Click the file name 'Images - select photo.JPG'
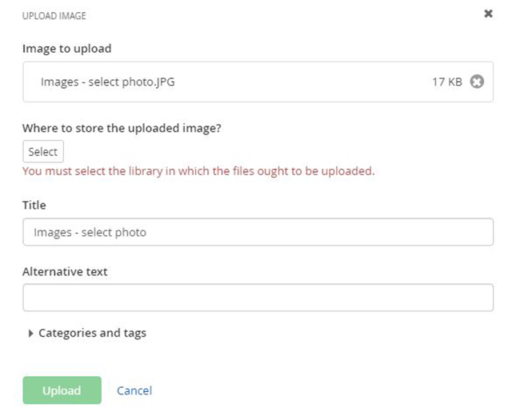 click(107, 82)
